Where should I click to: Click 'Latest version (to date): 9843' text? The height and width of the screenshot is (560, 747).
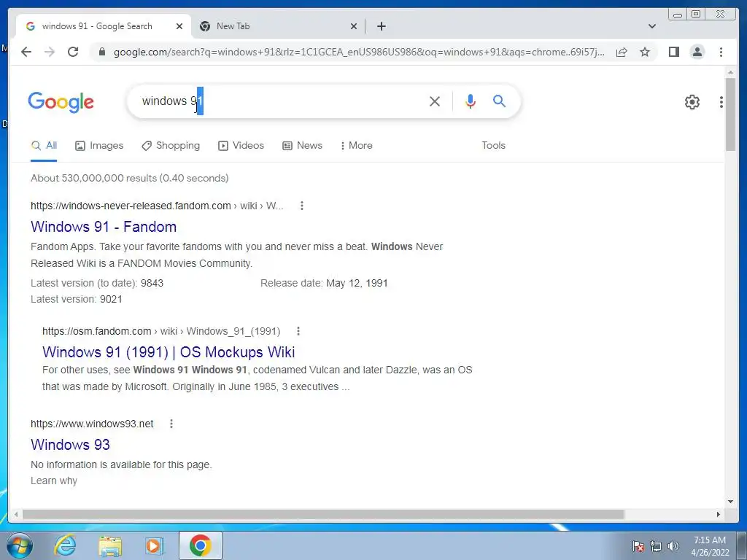97,284
